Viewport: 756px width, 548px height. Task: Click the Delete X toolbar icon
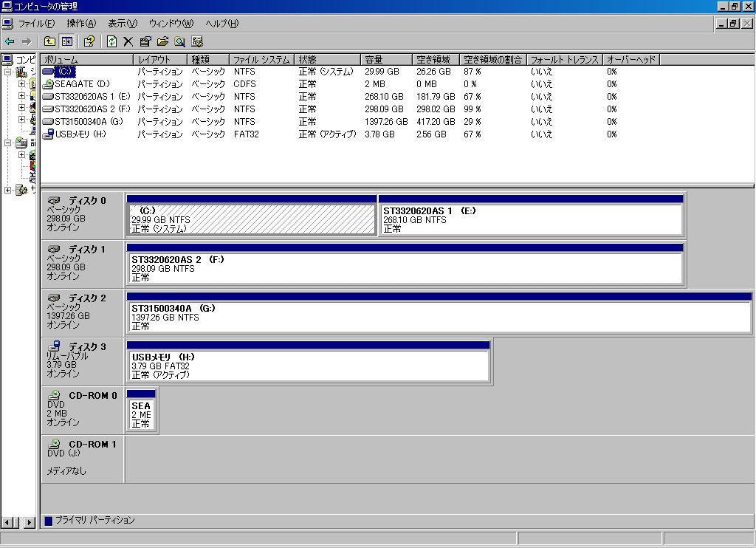click(128, 41)
